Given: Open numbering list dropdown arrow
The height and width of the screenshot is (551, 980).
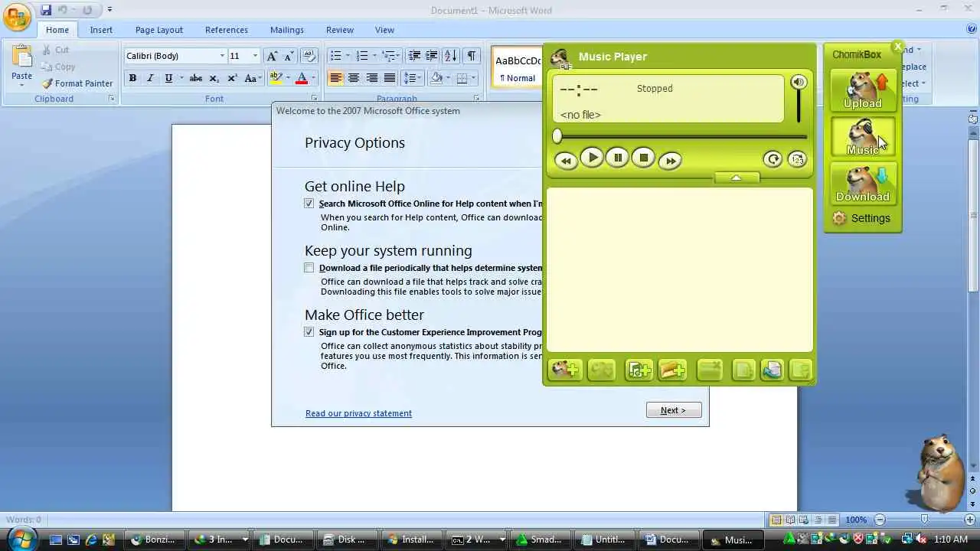Looking at the screenshot, I should pyautogui.click(x=374, y=56).
